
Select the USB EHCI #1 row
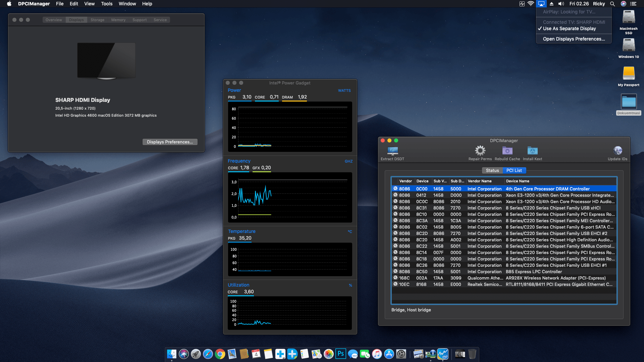[504, 265]
